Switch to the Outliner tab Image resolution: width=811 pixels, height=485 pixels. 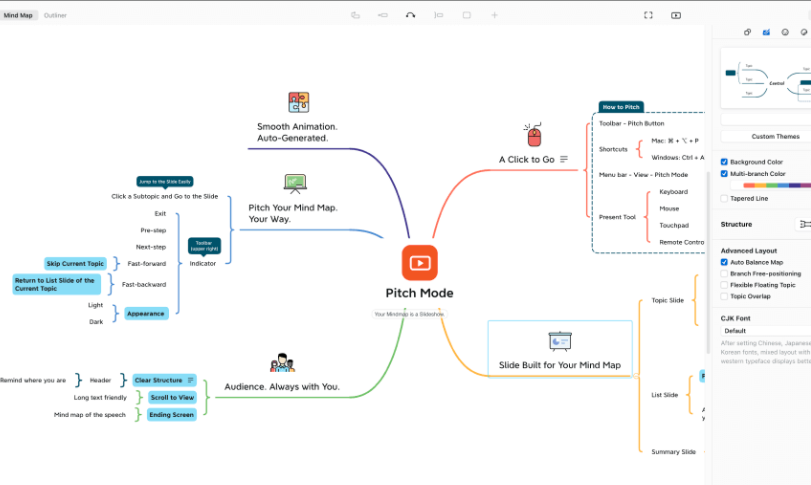(x=55, y=15)
